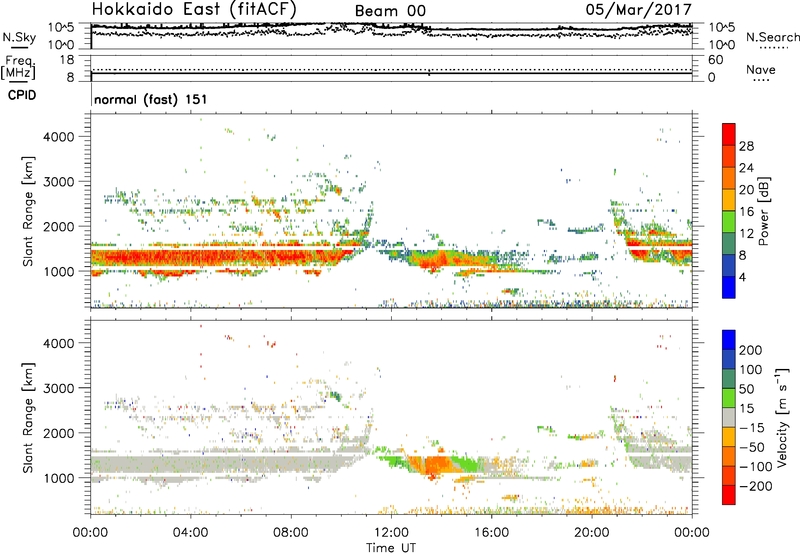
Task: Click the '-200' tick on velocity colorbar
Action: coord(756,486)
